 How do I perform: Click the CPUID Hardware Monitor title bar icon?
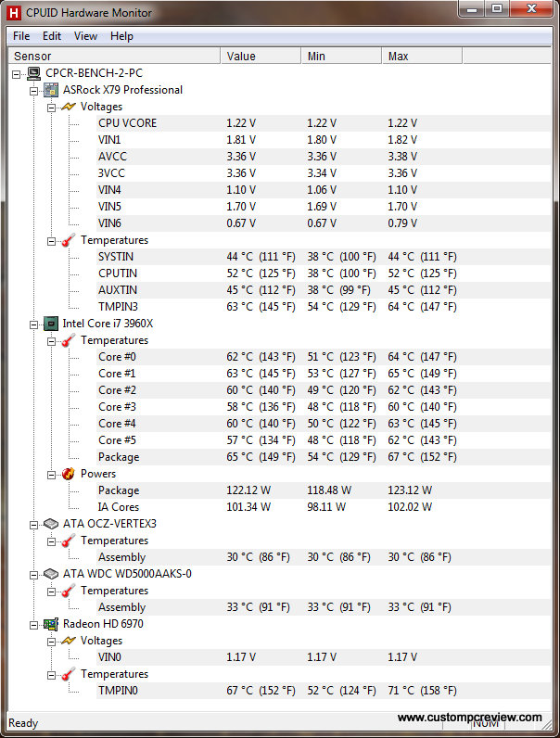tap(14, 13)
